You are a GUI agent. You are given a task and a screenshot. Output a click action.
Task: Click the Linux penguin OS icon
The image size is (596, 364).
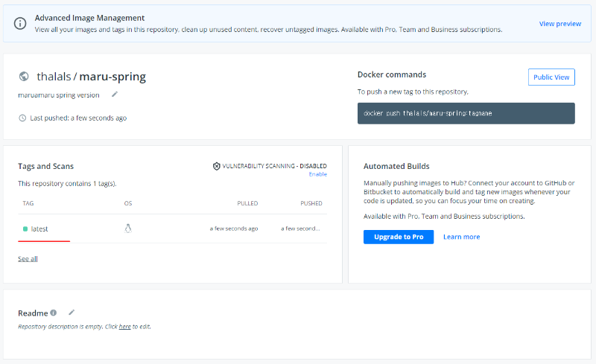(x=128, y=229)
